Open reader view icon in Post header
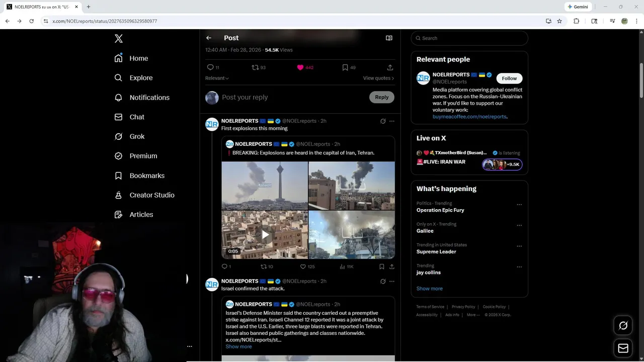Image resolution: width=644 pixels, height=362 pixels. click(389, 38)
